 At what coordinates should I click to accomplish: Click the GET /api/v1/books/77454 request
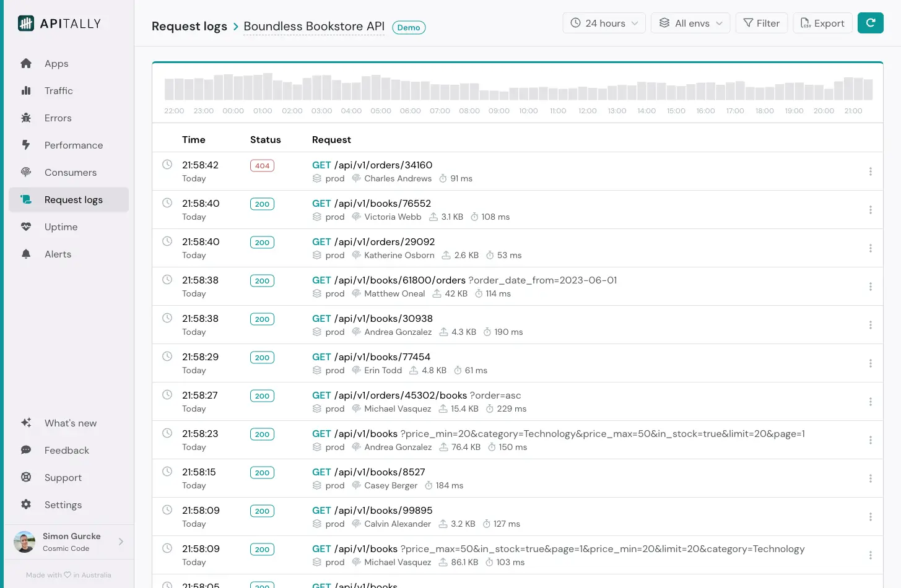(371, 357)
